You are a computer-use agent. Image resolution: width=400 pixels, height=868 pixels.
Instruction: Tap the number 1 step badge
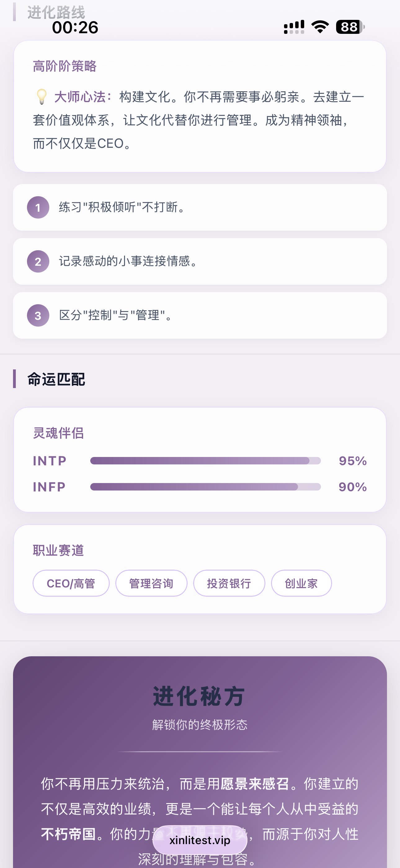(38, 207)
